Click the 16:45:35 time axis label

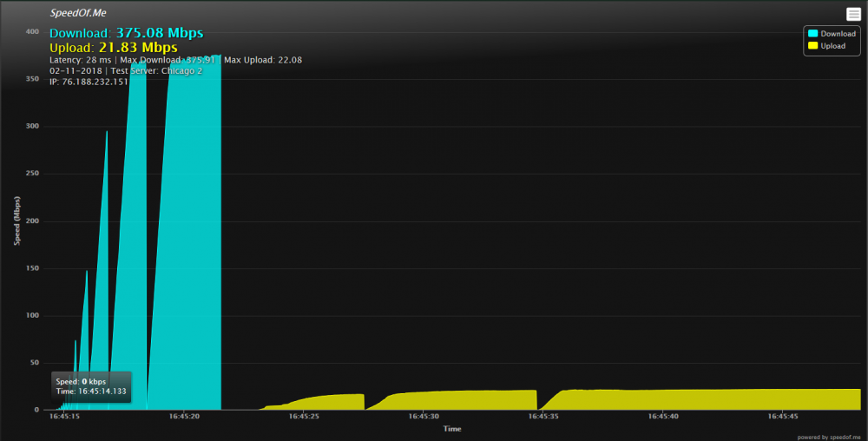click(x=543, y=417)
